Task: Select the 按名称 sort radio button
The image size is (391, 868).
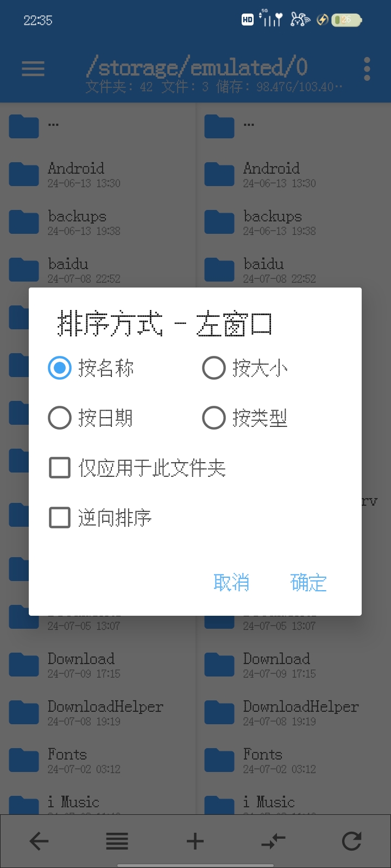Action: point(60,368)
